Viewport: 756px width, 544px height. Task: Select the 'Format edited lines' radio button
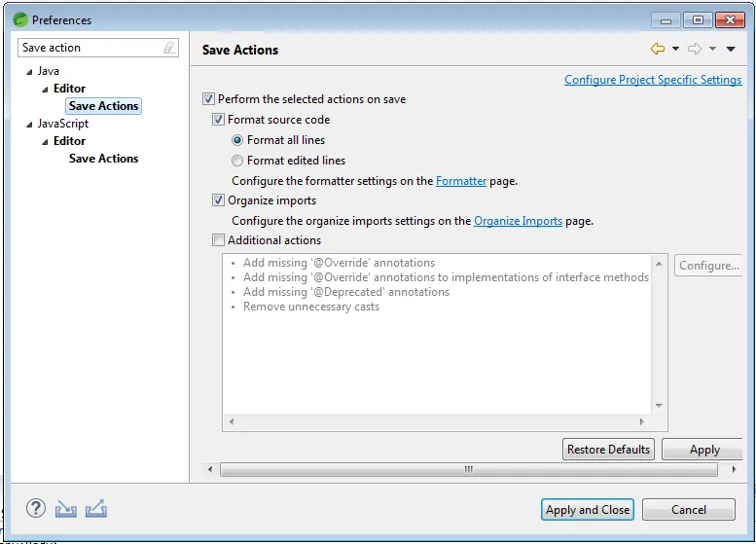pos(237,161)
